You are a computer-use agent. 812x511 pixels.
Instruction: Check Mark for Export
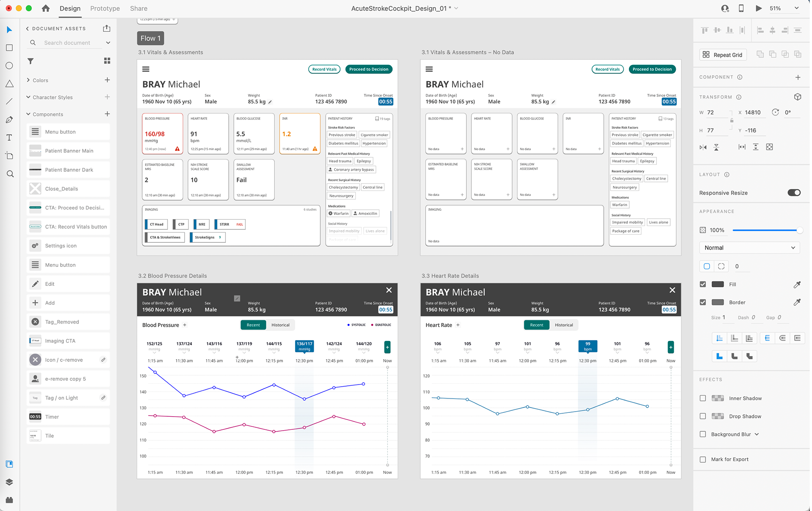[703, 459]
